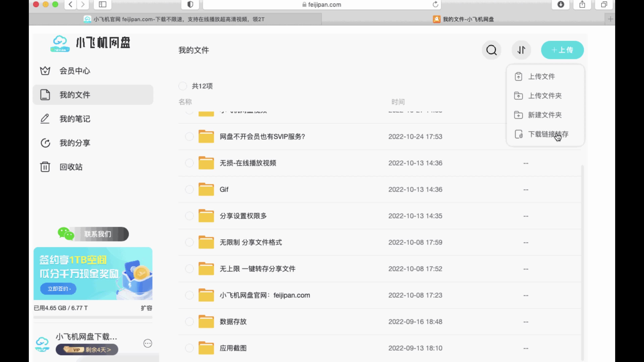Open My Notes pencil icon
This screenshot has height=362, width=644.
(x=45, y=119)
